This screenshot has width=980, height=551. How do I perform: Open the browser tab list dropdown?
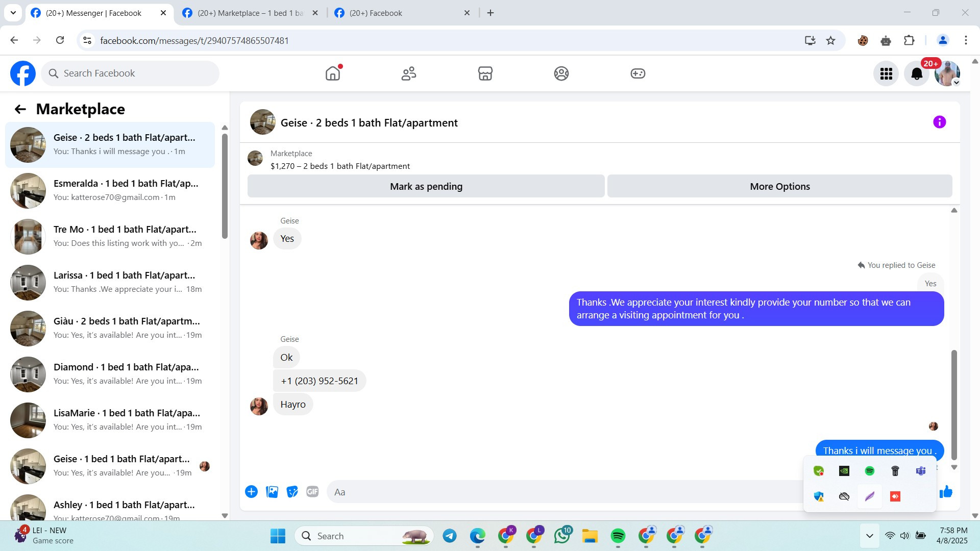13,13
